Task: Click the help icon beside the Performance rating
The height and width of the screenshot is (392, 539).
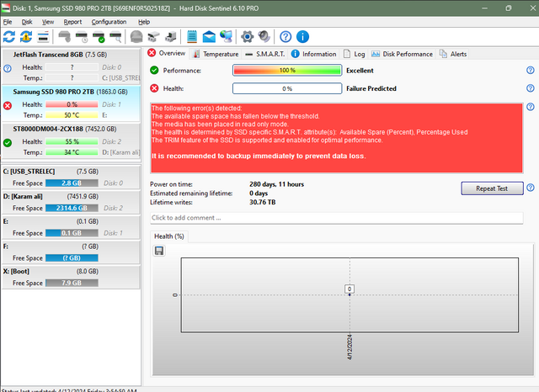Action: [530, 71]
